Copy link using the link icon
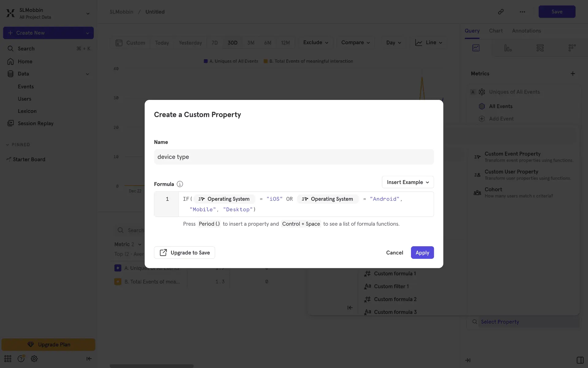The height and width of the screenshot is (368, 588). 501,12
